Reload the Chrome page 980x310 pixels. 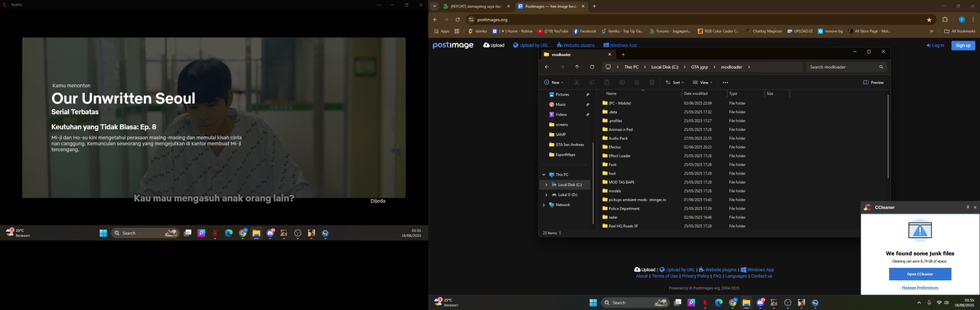[x=456, y=19]
